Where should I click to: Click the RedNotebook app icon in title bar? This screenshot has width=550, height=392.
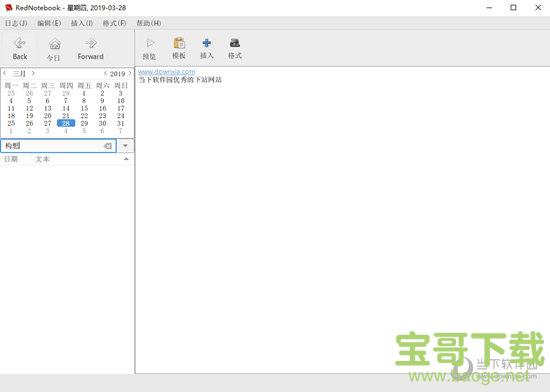click(8, 7)
